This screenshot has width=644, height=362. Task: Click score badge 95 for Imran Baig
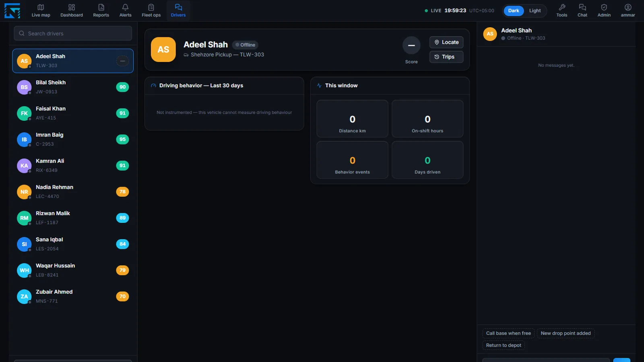122,139
